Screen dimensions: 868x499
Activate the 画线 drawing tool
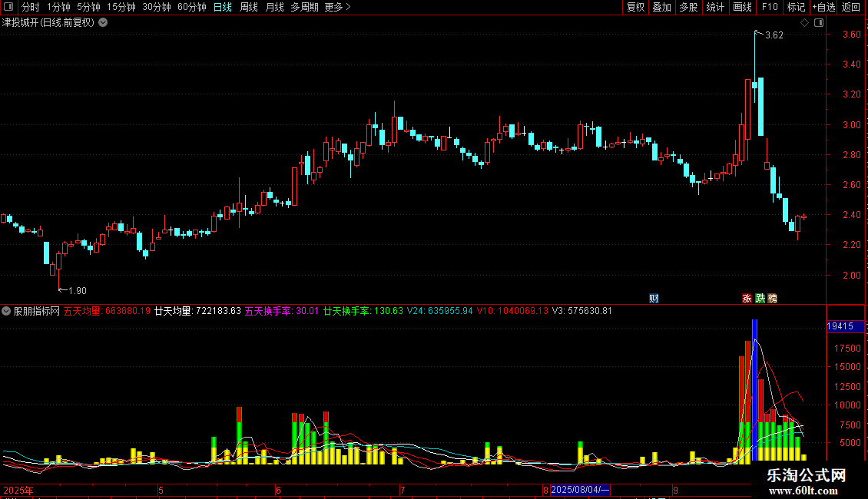click(742, 7)
